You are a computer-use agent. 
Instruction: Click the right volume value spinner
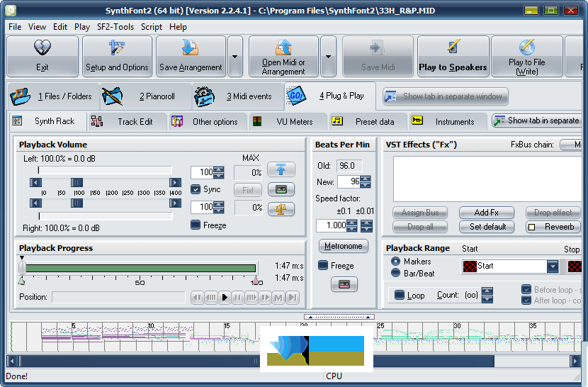[x=219, y=207]
